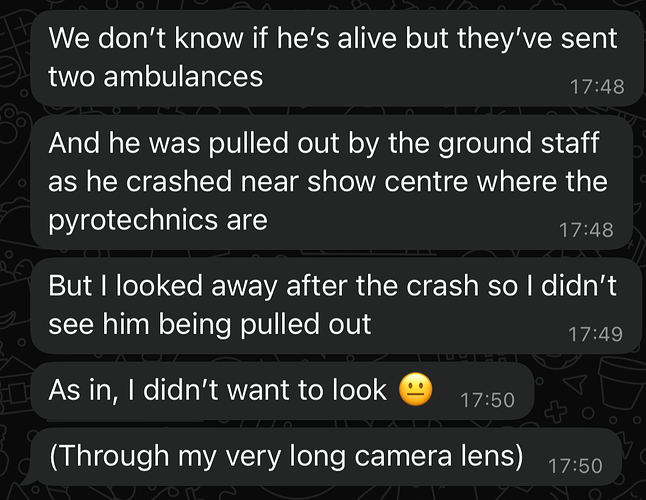Select the "Through my very long camera lens" message
The image size is (646, 500).
pyautogui.click(x=286, y=457)
